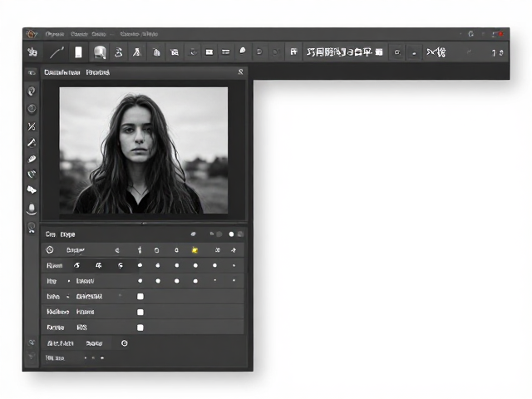Click the small dot button beside round C button
Image resolution: width=532 pixels, height=399 pixels.
point(414,53)
